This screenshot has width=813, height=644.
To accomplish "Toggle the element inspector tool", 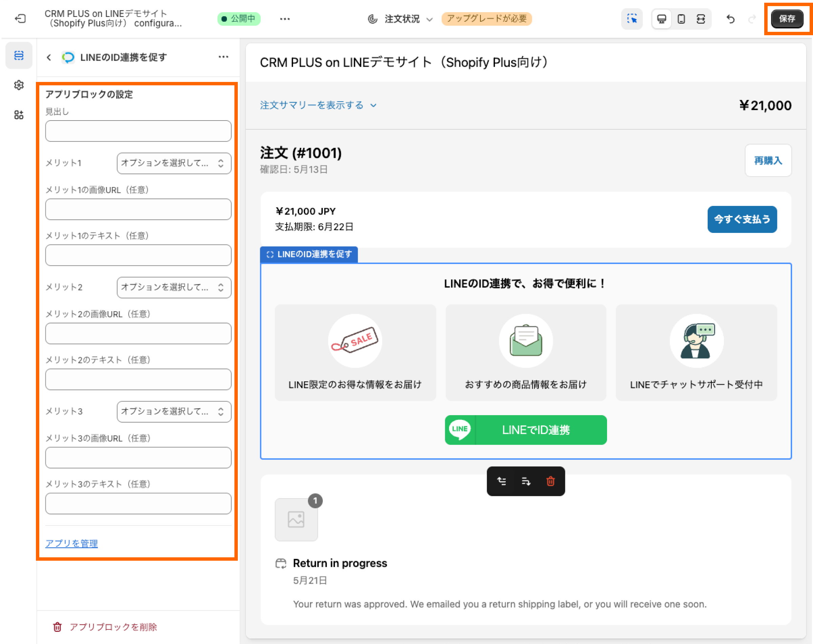I will (x=632, y=19).
